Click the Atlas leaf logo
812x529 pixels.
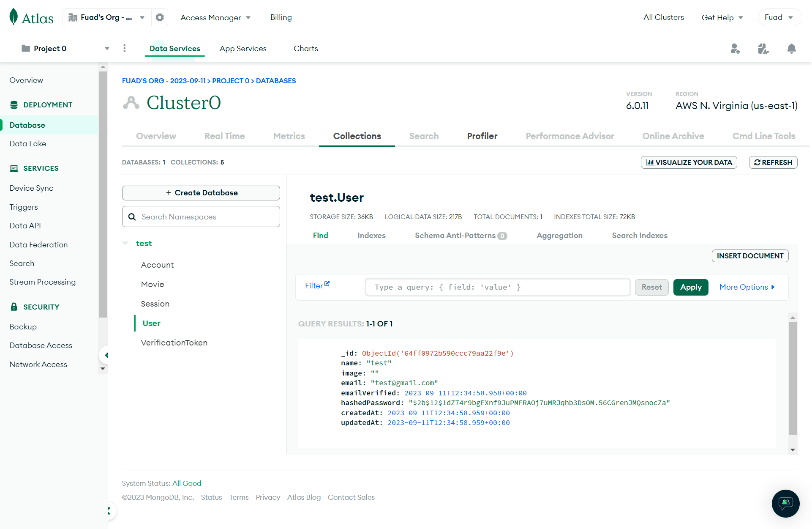tap(14, 17)
